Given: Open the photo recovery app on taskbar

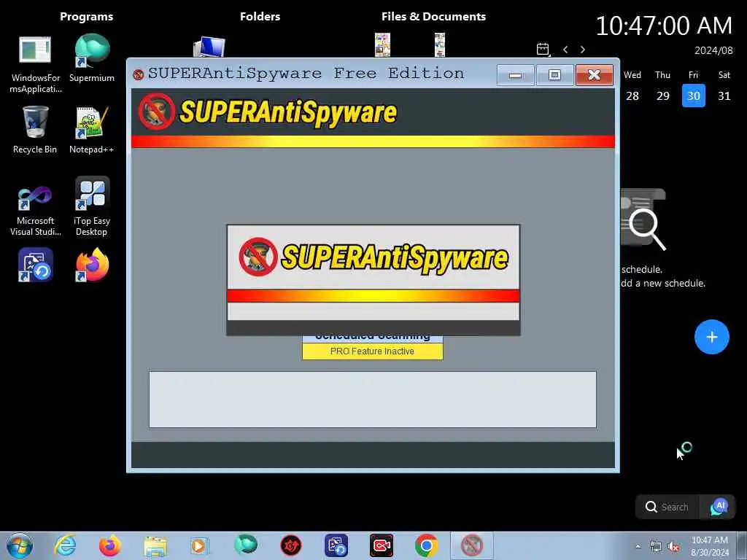Looking at the screenshot, I should pos(336,545).
